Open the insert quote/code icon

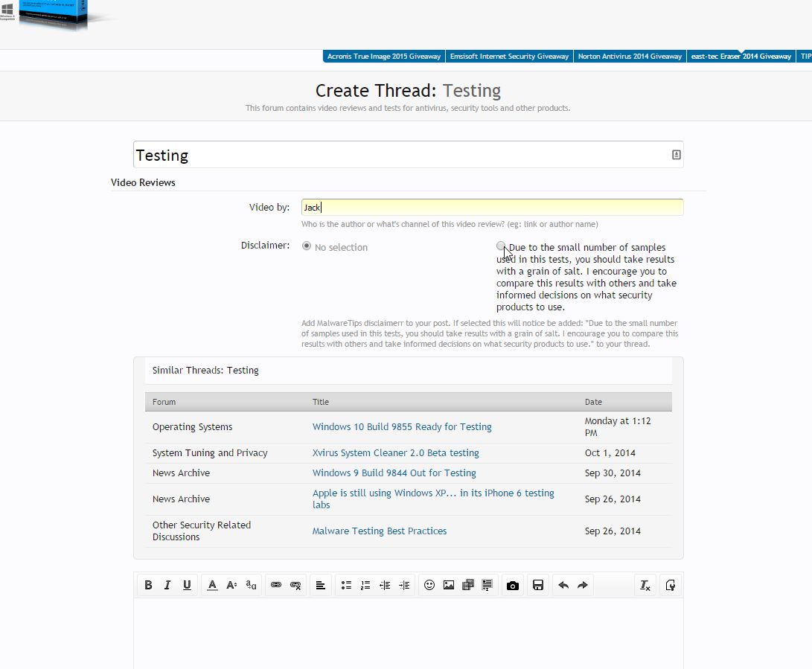tap(487, 585)
